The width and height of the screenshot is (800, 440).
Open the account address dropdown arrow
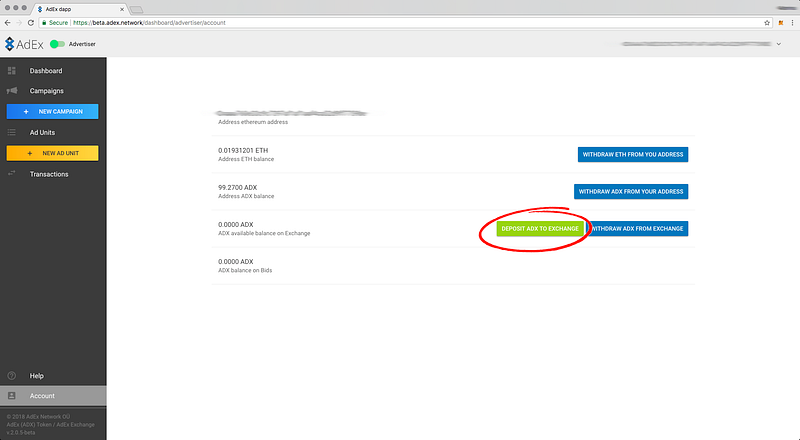point(779,44)
